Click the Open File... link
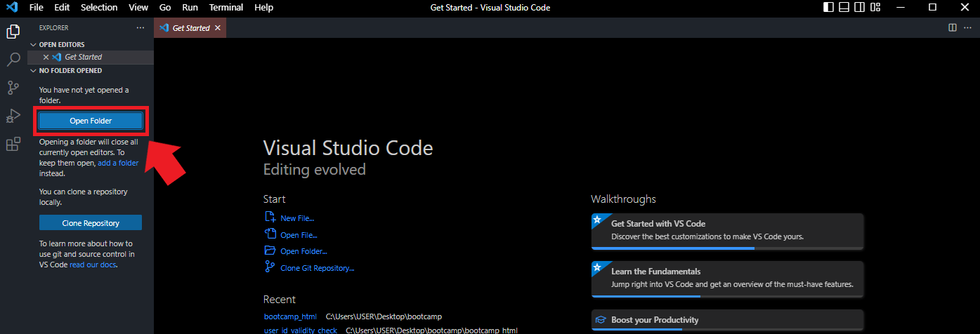This screenshot has height=334, width=980. coord(299,235)
